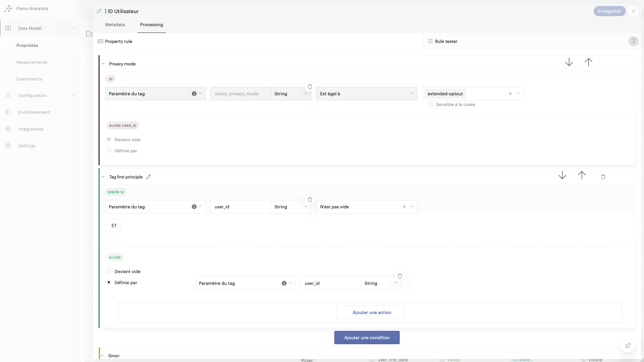Click Ajouter une condition button
644x362 pixels.
tap(367, 338)
